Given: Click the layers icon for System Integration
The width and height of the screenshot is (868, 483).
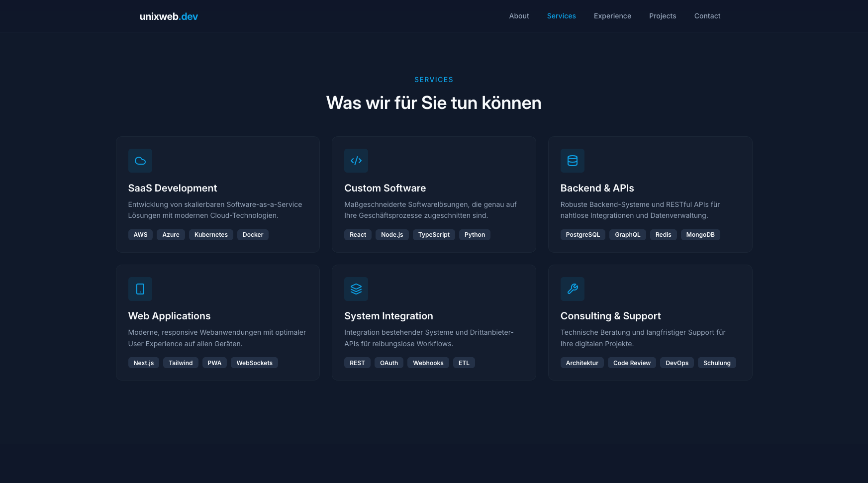Looking at the screenshot, I should coord(356,289).
